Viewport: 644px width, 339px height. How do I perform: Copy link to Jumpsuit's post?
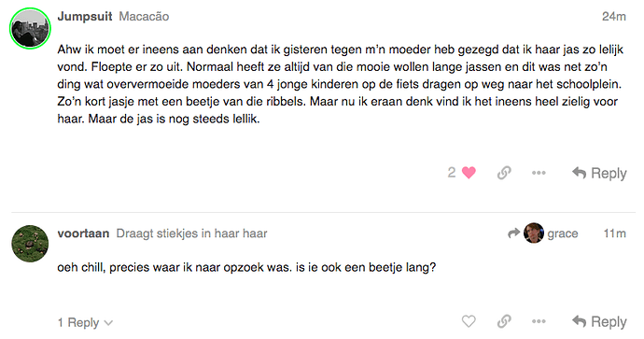[504, 173]
